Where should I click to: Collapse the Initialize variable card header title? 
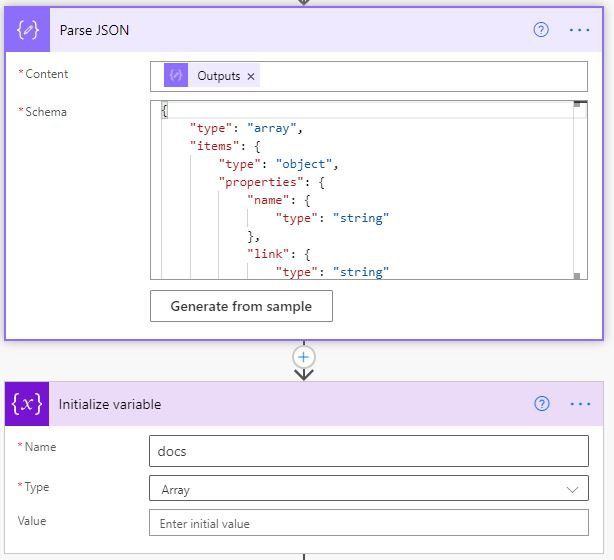coord(110,404)
